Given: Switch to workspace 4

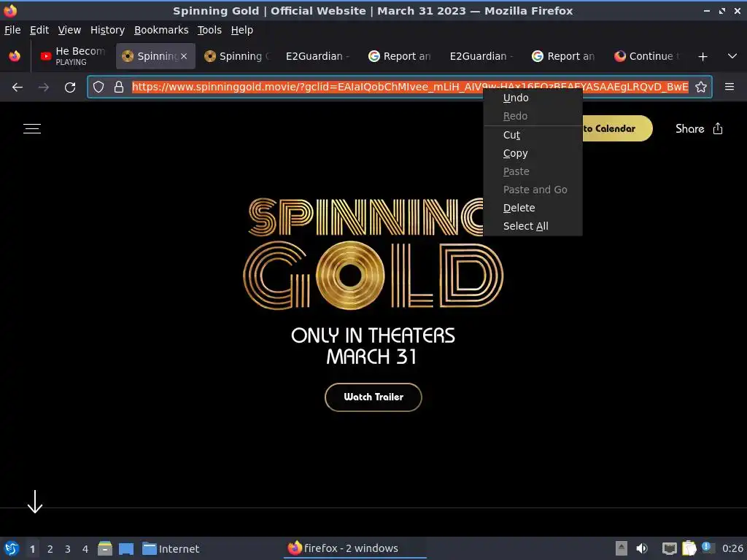Looking at the screenshot, I should (x=85, y=549).
